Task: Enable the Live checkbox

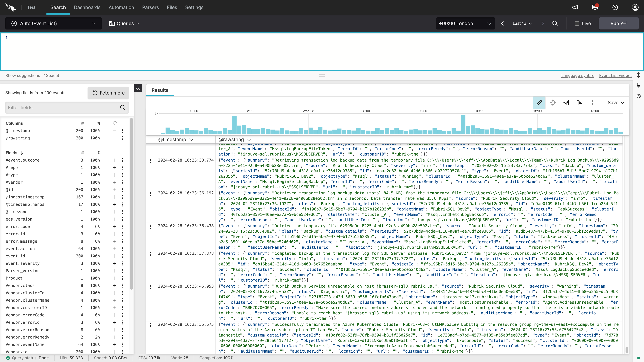Action: pos(577,23)
